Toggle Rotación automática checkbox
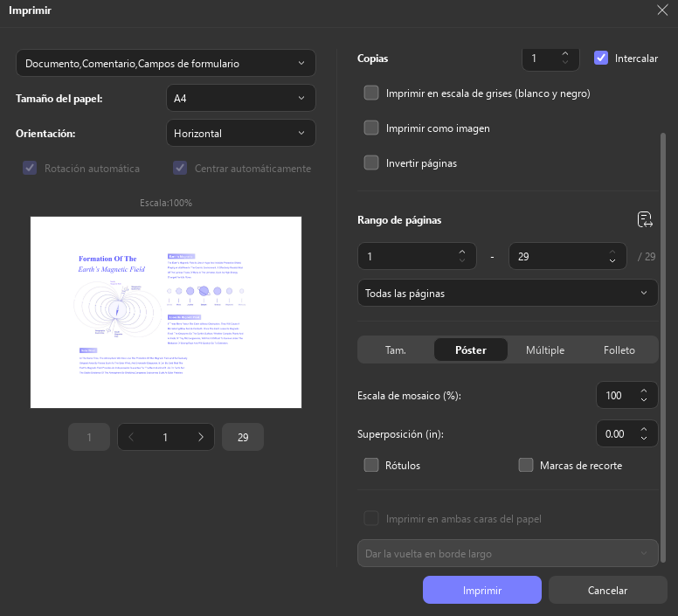Screen dimensions: 678x616 (30, 168)
